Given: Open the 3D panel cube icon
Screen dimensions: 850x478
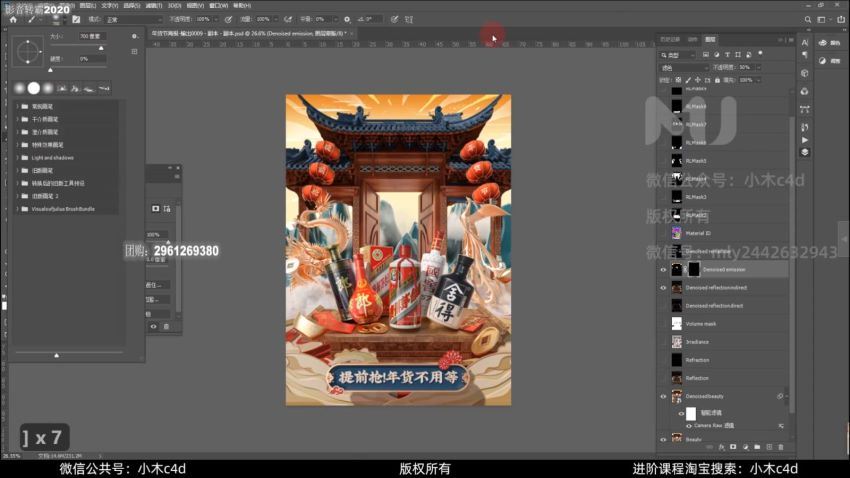Looking at the screenshot, I should click(805, 73).
